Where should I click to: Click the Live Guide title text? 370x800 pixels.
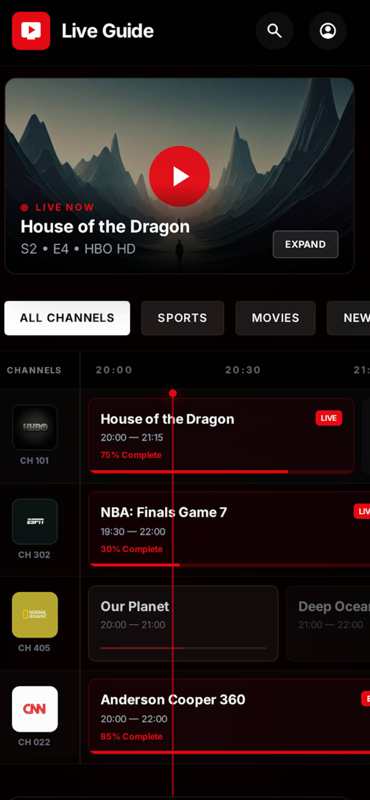point(108,31)
